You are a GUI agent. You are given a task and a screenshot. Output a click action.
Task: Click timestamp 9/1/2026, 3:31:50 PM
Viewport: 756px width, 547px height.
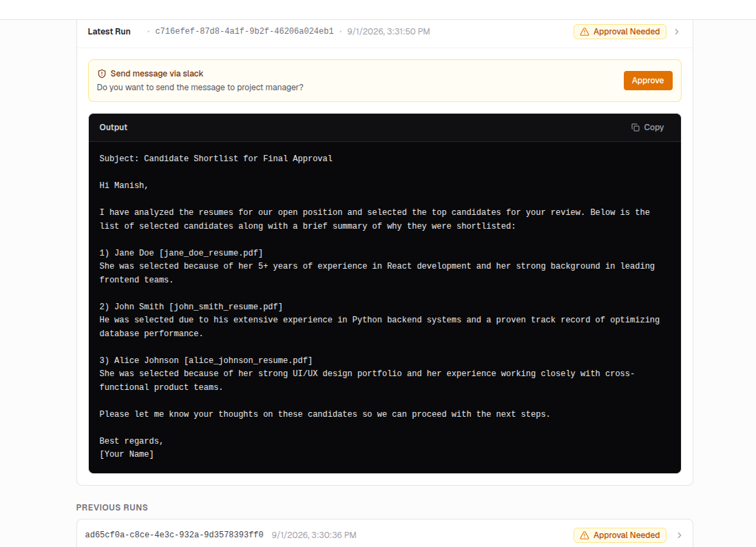388,32
